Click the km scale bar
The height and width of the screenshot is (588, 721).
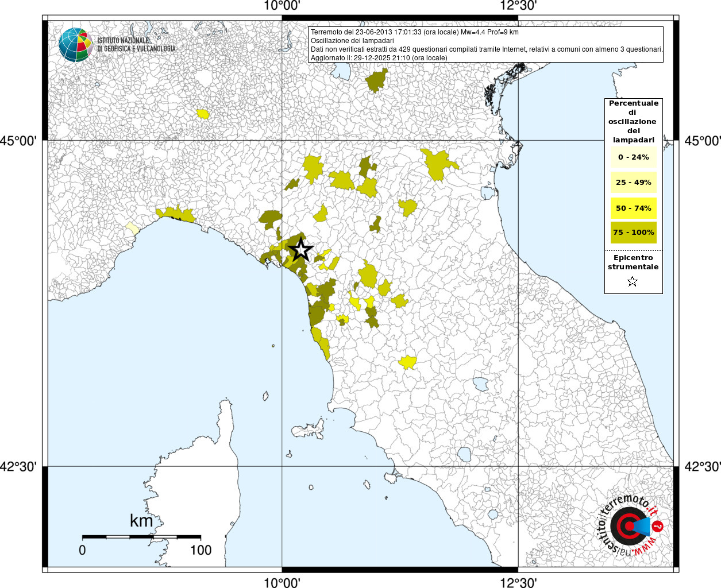point(141,537)
